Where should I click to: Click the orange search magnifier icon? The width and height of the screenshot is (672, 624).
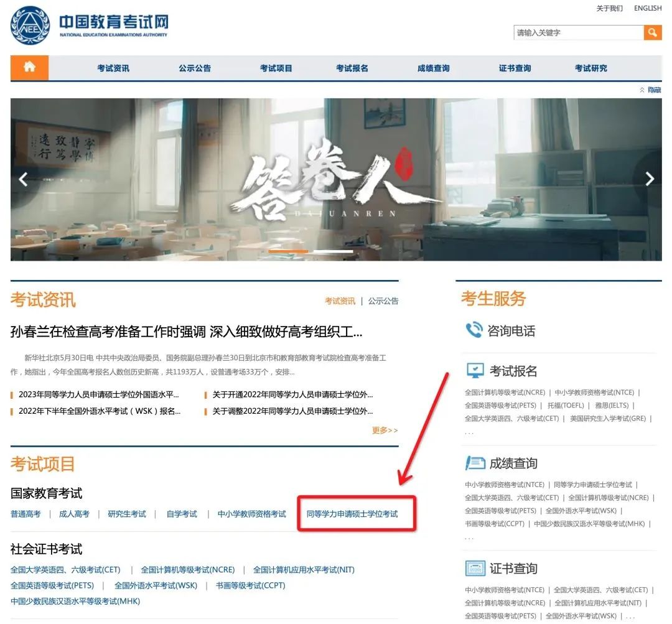[x=652, y=32]
